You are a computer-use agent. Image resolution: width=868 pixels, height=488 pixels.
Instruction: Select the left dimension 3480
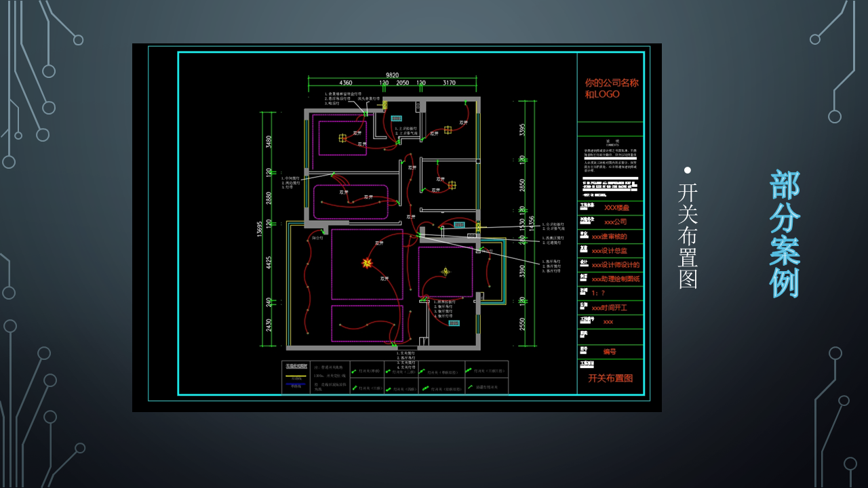click(269, 142)
